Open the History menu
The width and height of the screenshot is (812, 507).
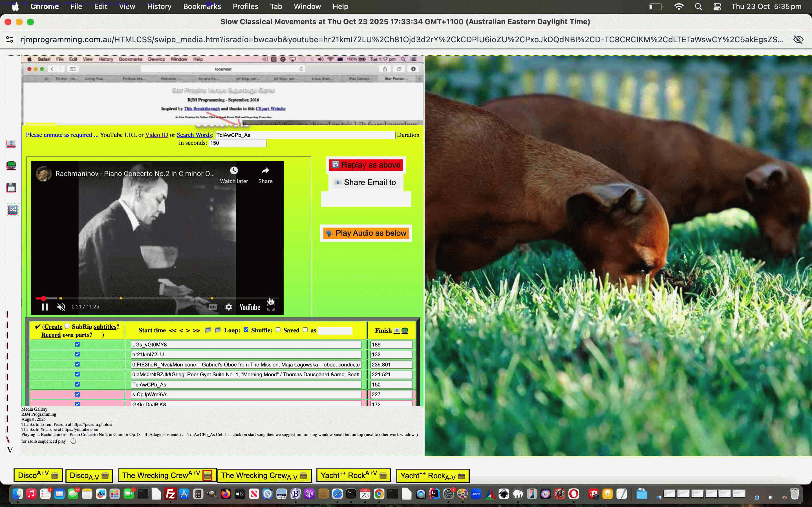pos(159,6)
